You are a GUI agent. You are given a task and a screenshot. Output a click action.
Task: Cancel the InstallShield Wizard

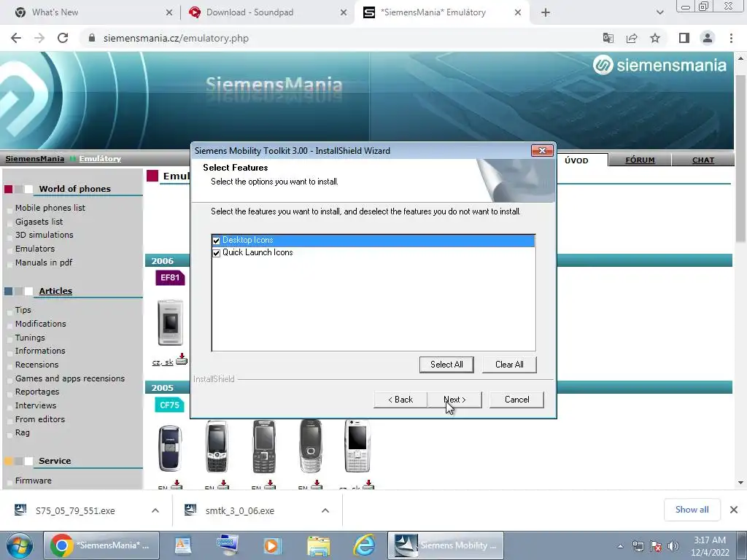(516, 400)
